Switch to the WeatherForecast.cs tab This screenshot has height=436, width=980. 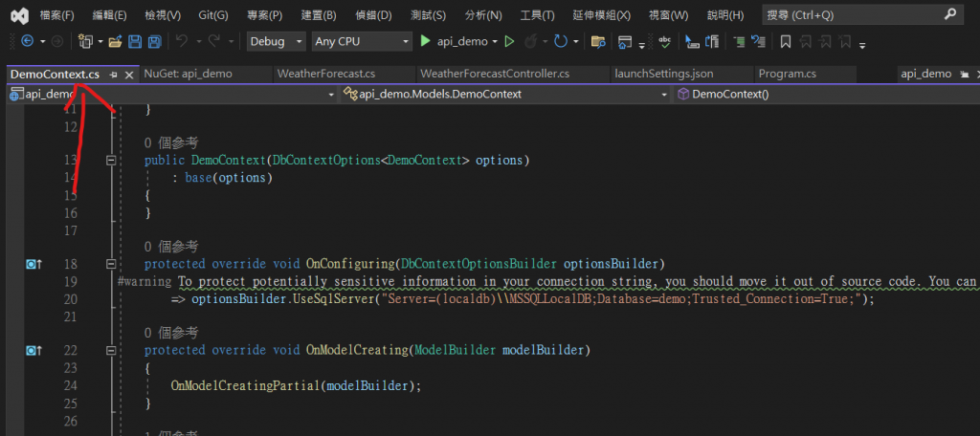(x=344, y=74)
